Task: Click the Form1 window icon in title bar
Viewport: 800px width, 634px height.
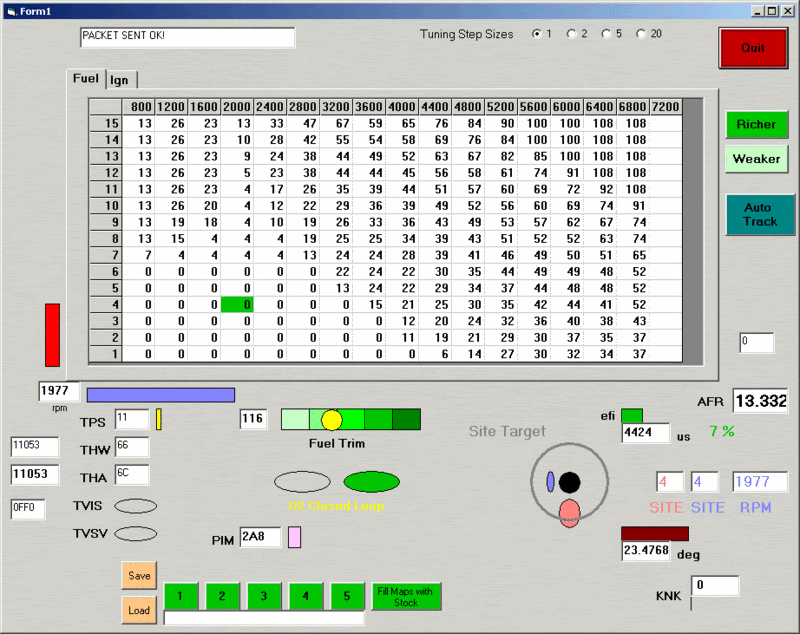Action: 11,11
